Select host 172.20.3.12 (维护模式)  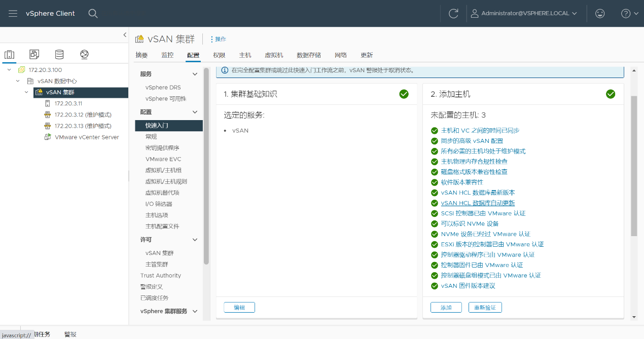83,115
